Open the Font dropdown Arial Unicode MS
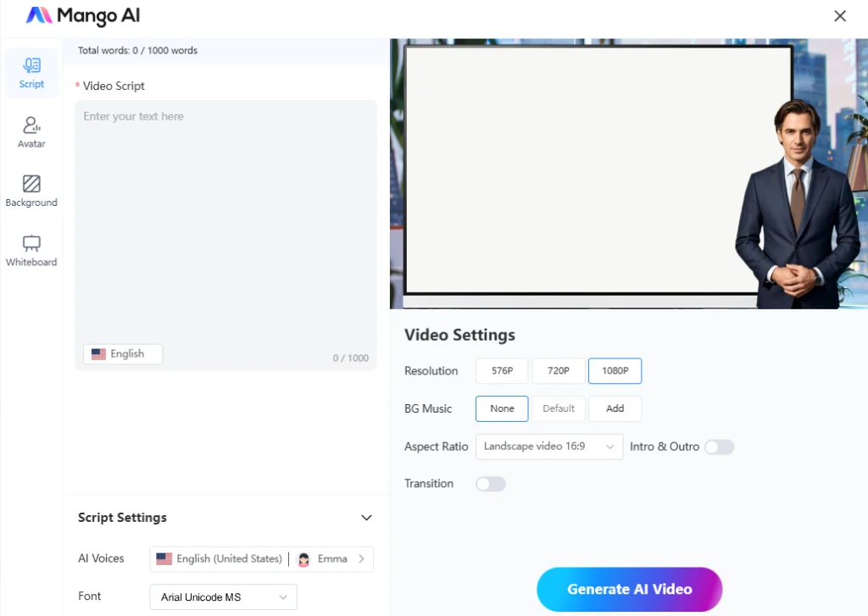 click(x=223, y=597)
